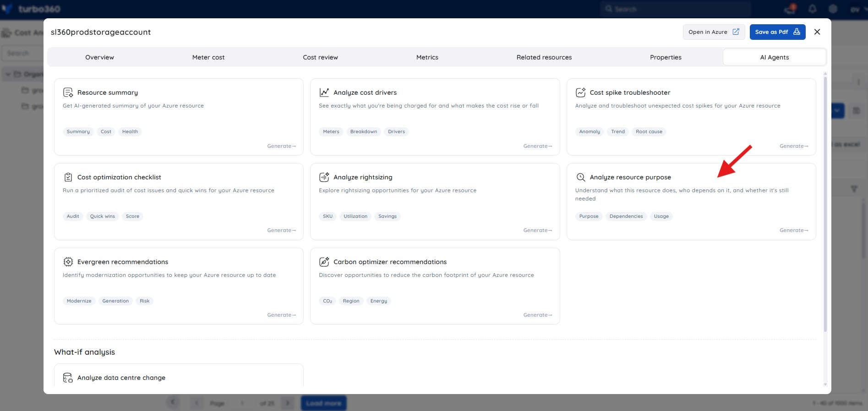
Task: Click the sl360prodstorageaccount title
Action: [x=101, y=32]
